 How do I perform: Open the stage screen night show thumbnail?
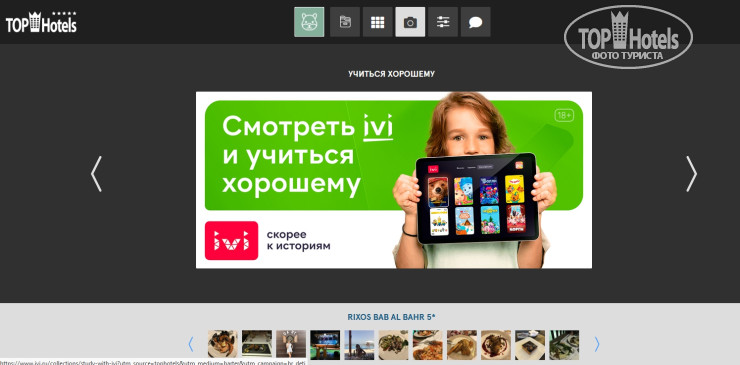[x=325, y=345]
